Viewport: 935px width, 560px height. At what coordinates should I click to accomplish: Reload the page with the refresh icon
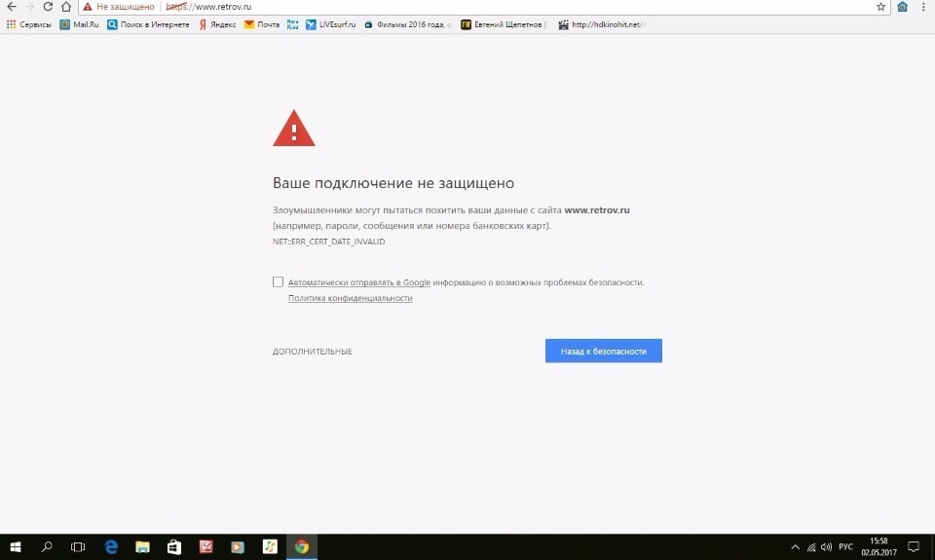[x=48, y=7]
